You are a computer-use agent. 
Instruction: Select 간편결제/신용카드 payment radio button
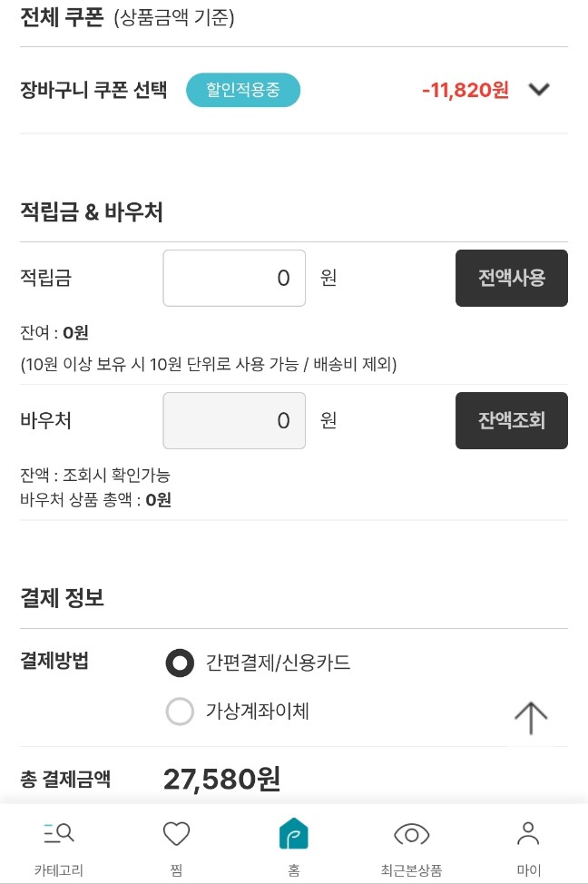(180, 663)
